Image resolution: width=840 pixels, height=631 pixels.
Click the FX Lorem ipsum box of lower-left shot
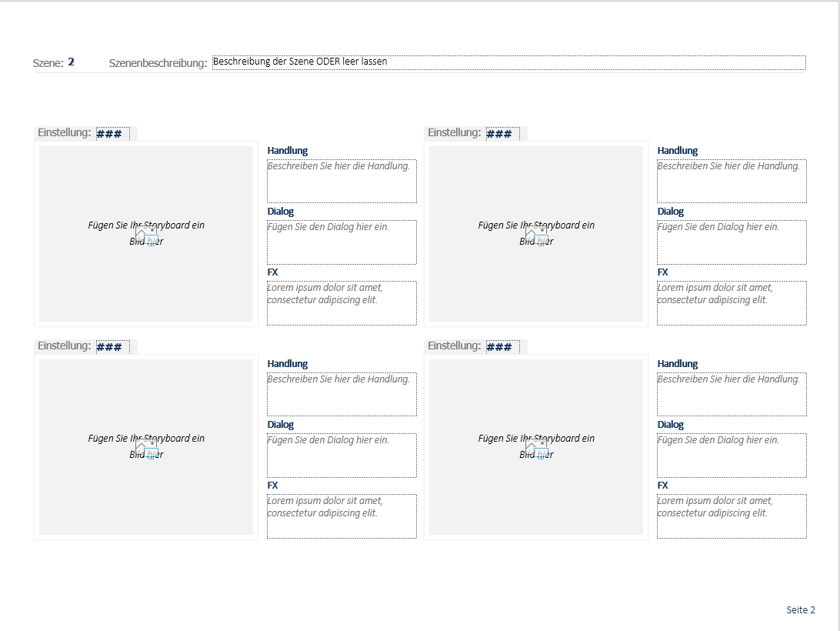pyautogui.click(x=342, y=516)
